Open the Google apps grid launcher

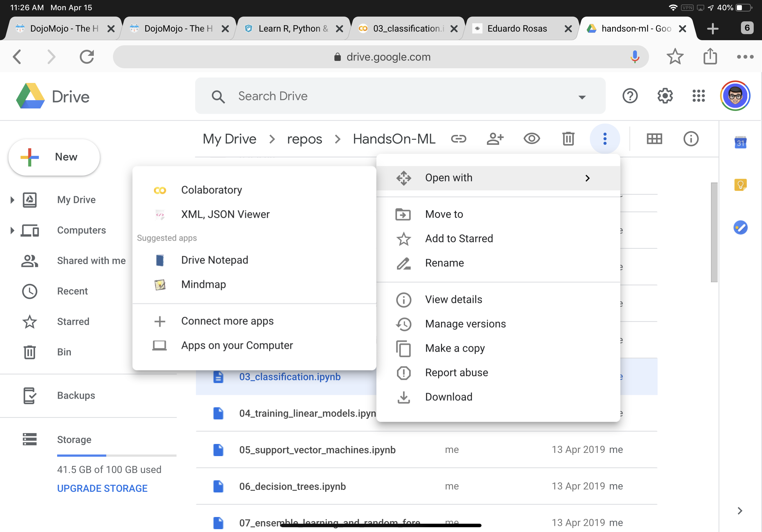(698, 96)
